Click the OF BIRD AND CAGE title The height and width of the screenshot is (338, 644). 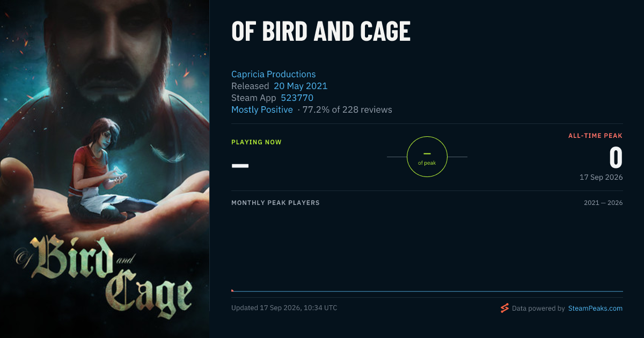[321, 32]
